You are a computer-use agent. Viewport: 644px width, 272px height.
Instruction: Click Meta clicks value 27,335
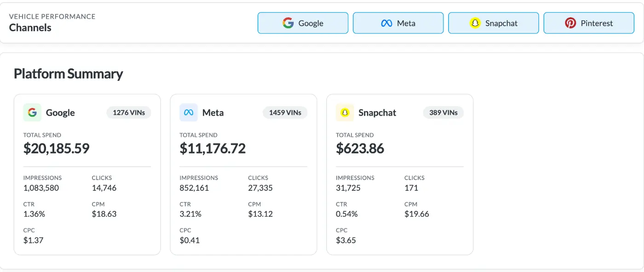260,188
